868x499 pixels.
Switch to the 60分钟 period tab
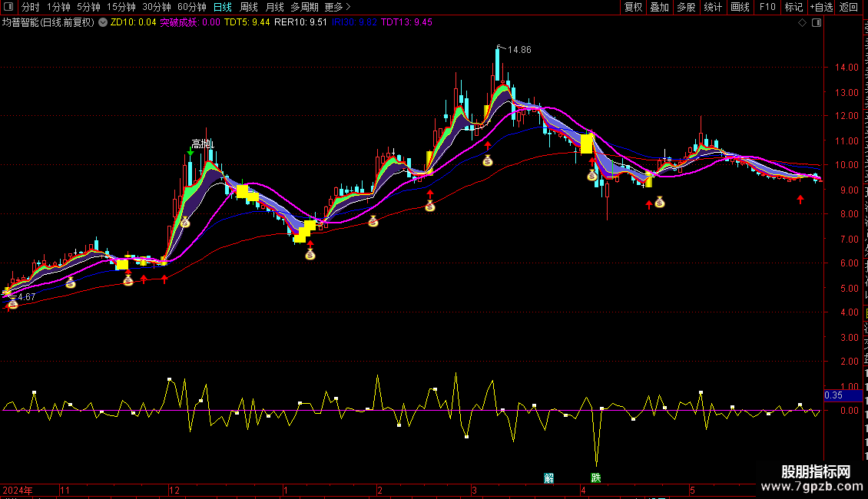click(191, 7)
